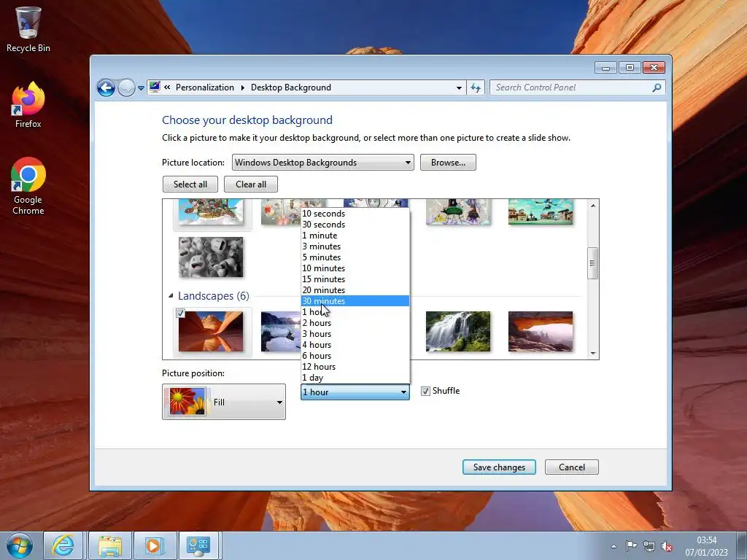Screen dimensions: 747x560
Task: Pick 3 hours from the list
Action: [355, 334]
